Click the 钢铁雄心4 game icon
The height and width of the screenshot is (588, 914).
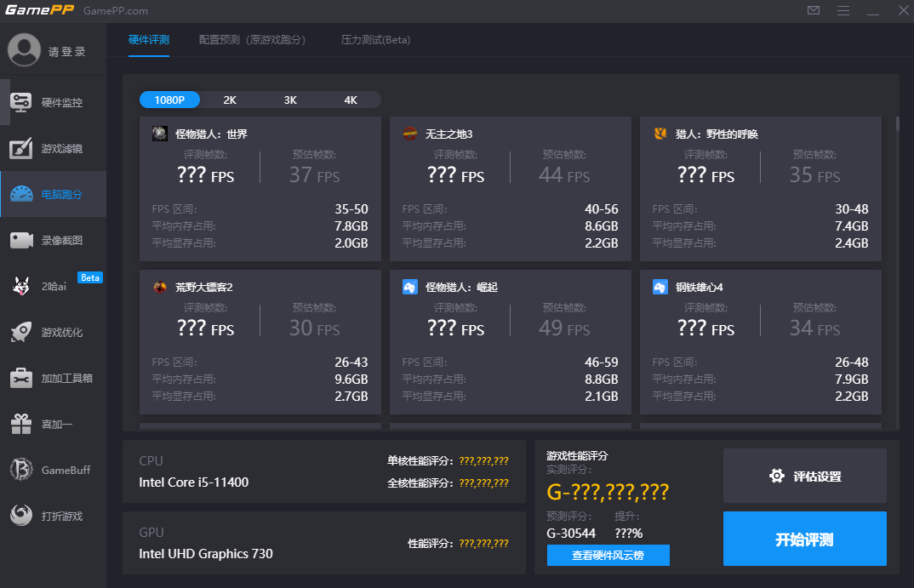(660, 287)
